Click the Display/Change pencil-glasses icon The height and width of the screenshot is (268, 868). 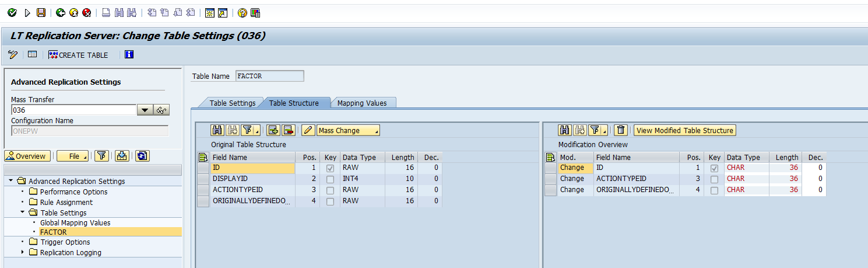tap(13, 55)
